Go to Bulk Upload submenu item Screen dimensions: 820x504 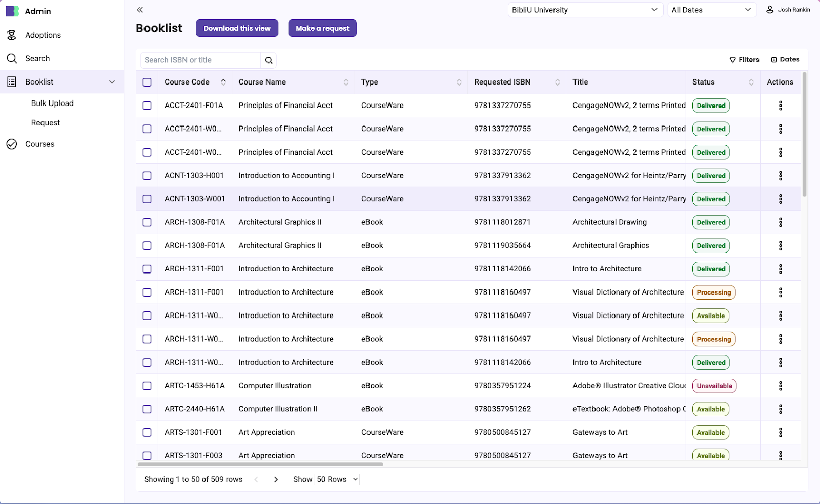(52, 103)
